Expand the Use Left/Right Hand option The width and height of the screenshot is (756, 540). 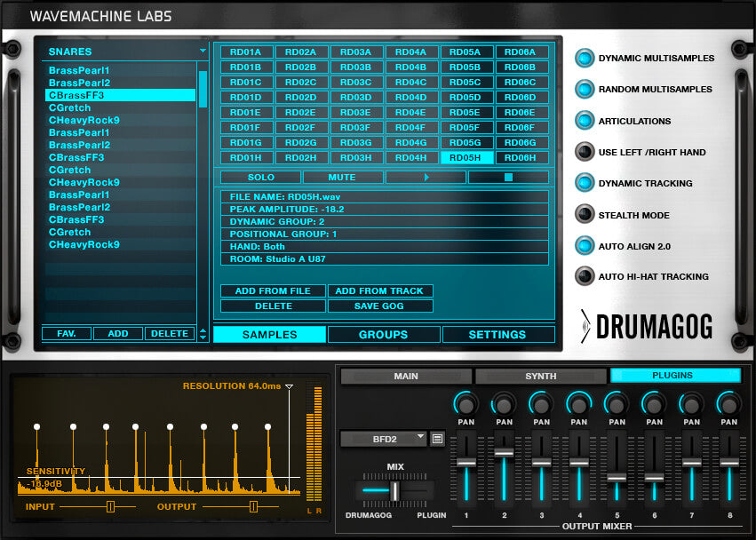click(585, 152)
